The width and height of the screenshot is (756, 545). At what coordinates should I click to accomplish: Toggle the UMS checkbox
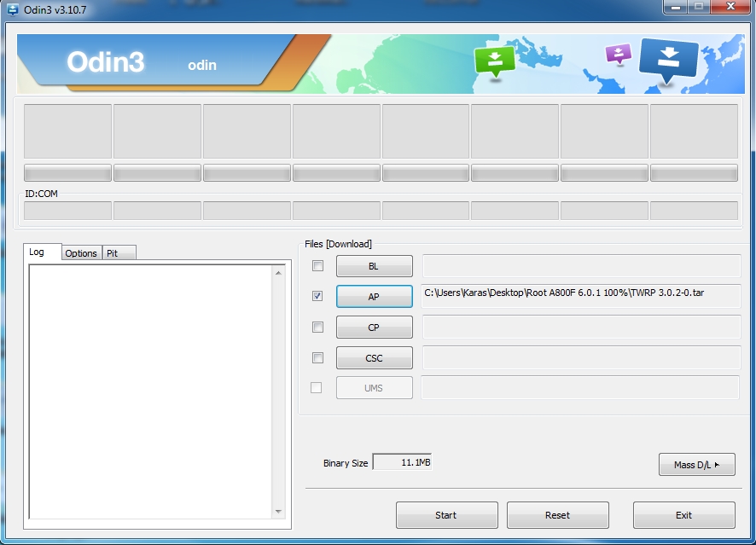[x=317, y=387]
